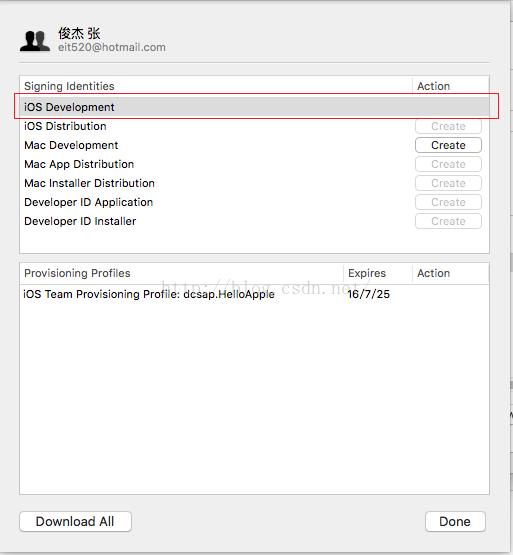Screen dimensions: 513x555
Task: Select the Mac Installer Distribution row
Action: 255,183
